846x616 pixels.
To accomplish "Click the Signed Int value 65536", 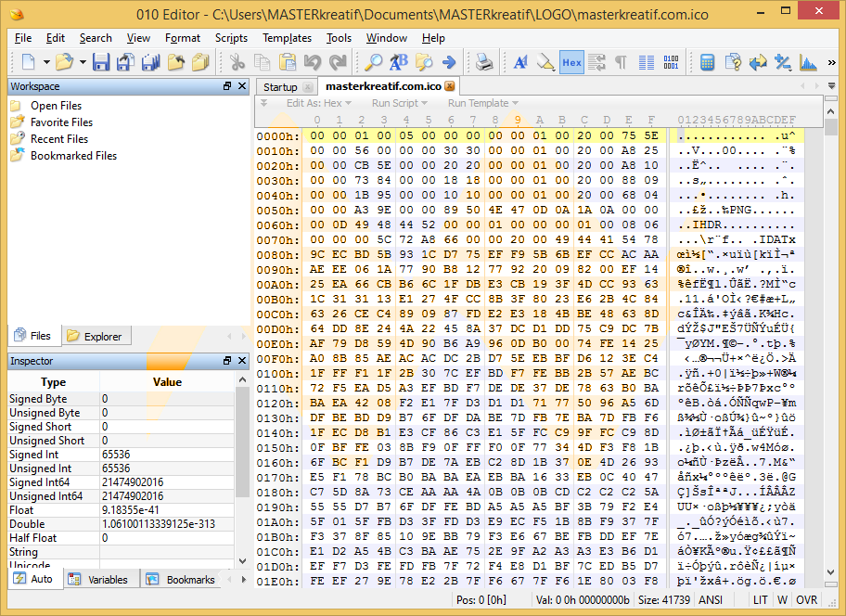I will click(167, 455).
